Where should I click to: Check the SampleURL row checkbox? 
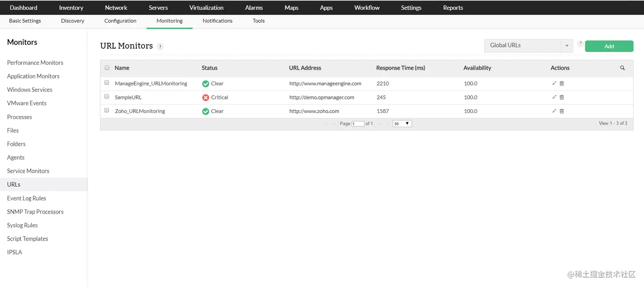tap(106, 96)
